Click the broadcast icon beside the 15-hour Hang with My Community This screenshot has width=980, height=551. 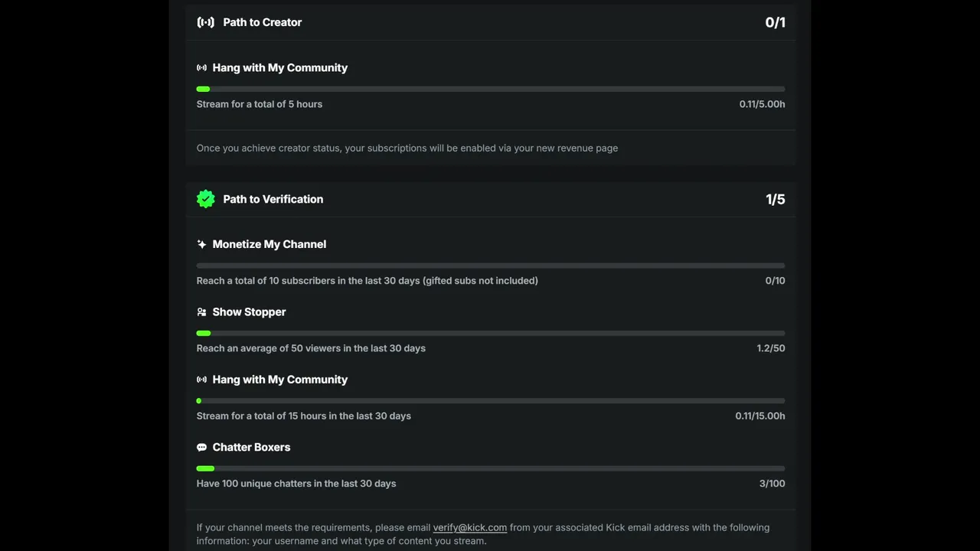coord(201,380)
